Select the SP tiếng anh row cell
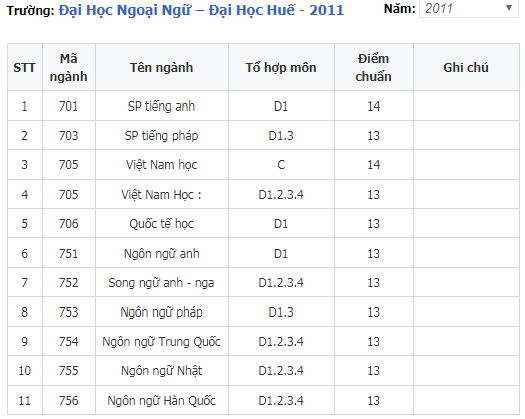This screenshot has height=419, width=525. (x=162, y=106)
